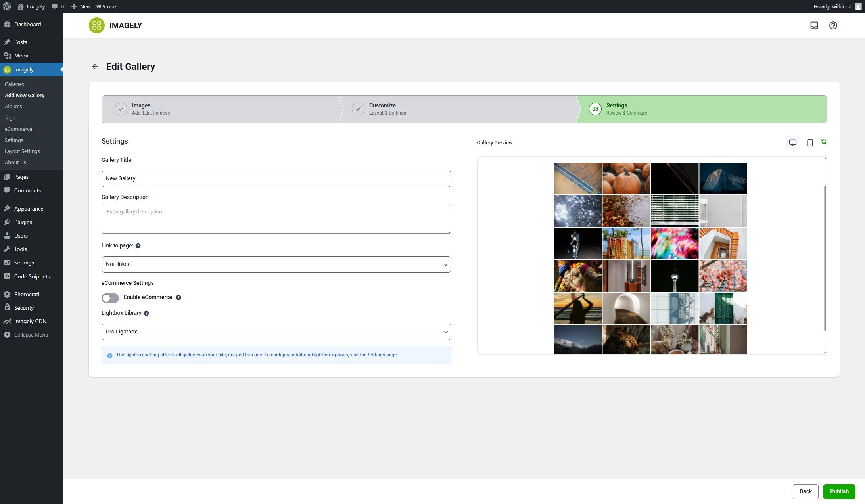
Task: Click the Link to page help icon
Action: 138,246
